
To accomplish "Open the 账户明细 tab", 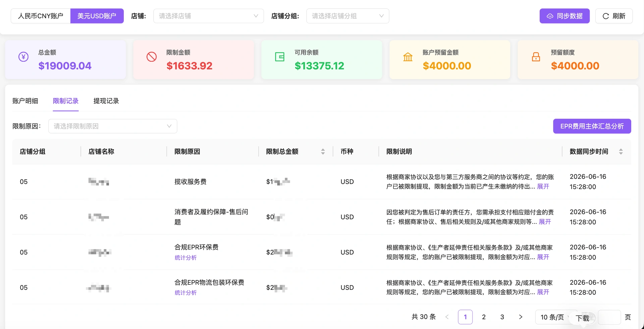I will point(25,101).
